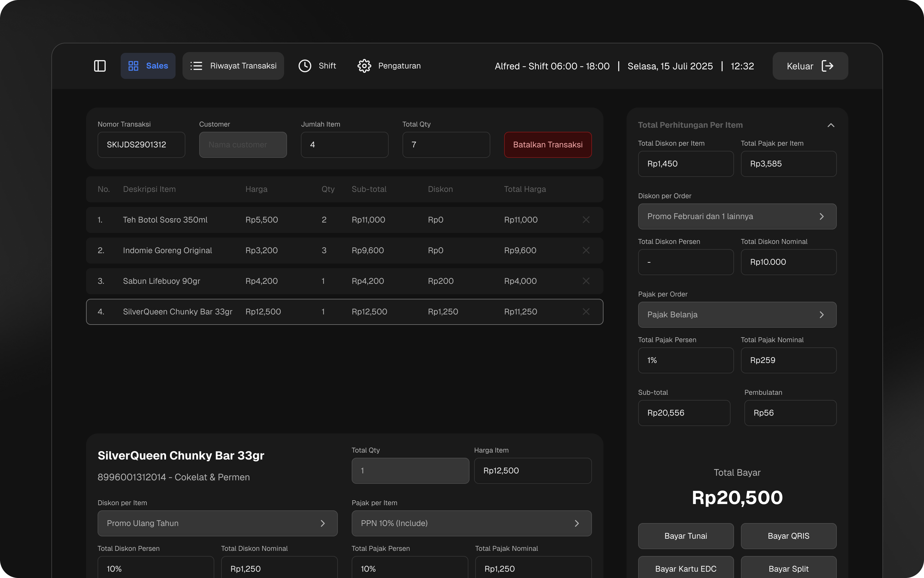
Task: Select Teh Botol Sosro 350ml item
Action: tap(344, 220)
